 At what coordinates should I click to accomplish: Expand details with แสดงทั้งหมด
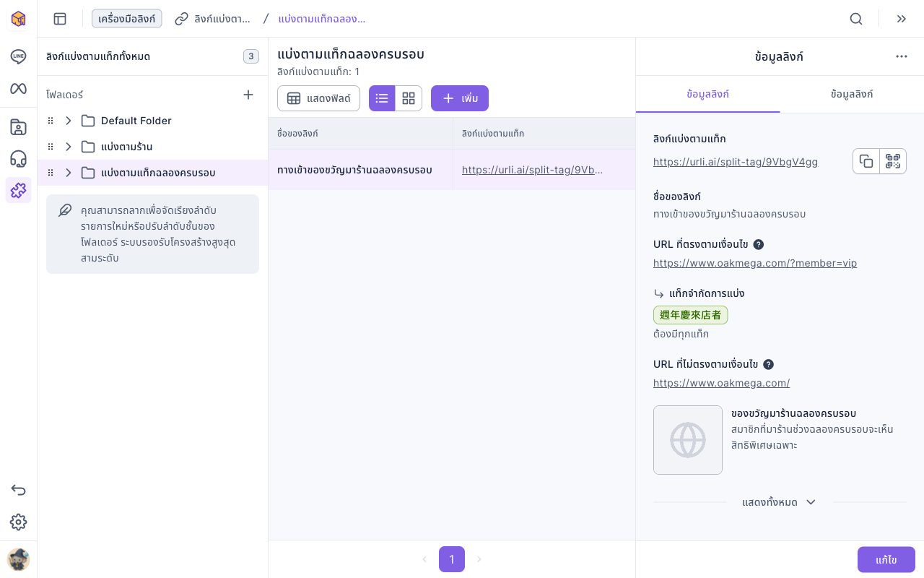[x=780, y=502]
